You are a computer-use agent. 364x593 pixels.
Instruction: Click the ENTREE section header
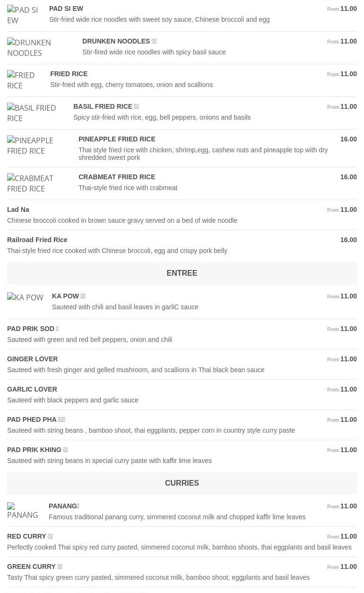point(182,273)
